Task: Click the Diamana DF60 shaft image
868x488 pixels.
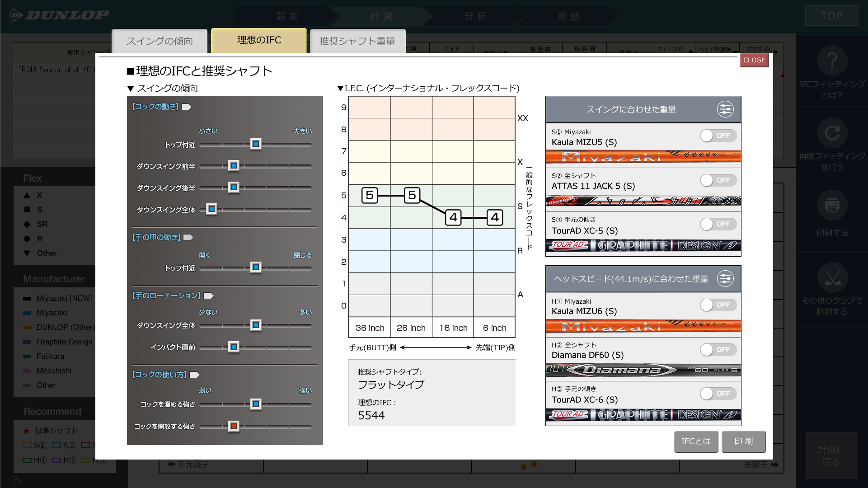Action: pyautogui.click(x=643, y=370)
